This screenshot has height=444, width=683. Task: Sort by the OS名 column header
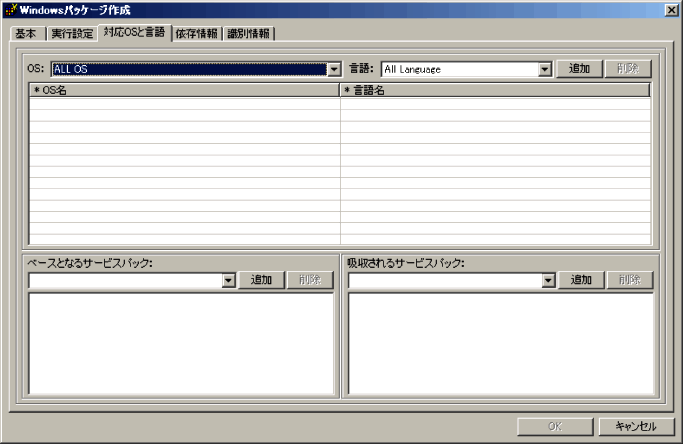(184, 90)
